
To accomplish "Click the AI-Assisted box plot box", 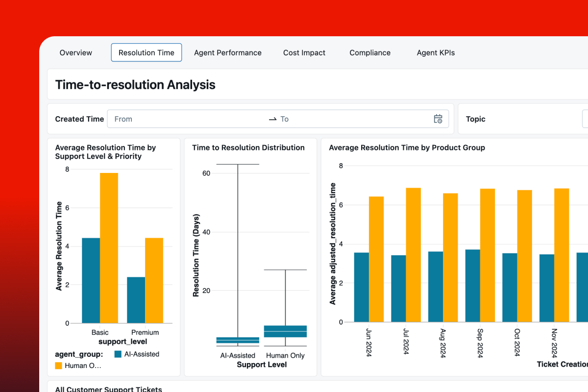I will click(238, 340).
